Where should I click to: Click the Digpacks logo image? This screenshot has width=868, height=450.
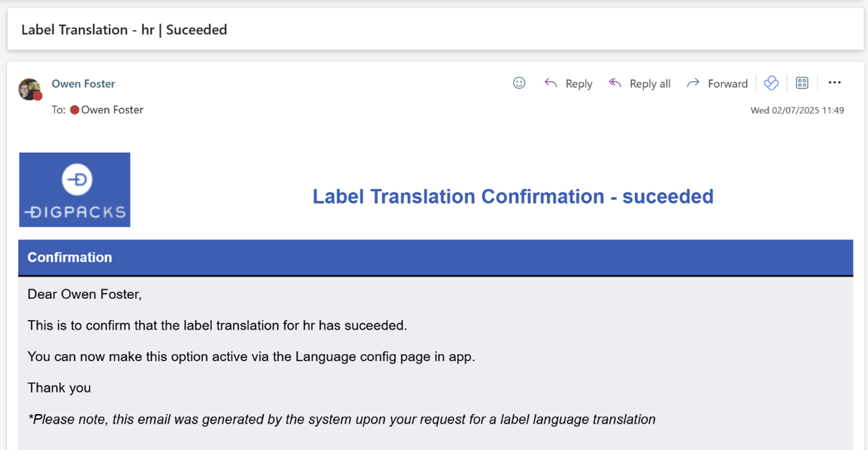[x=75, y=189]
